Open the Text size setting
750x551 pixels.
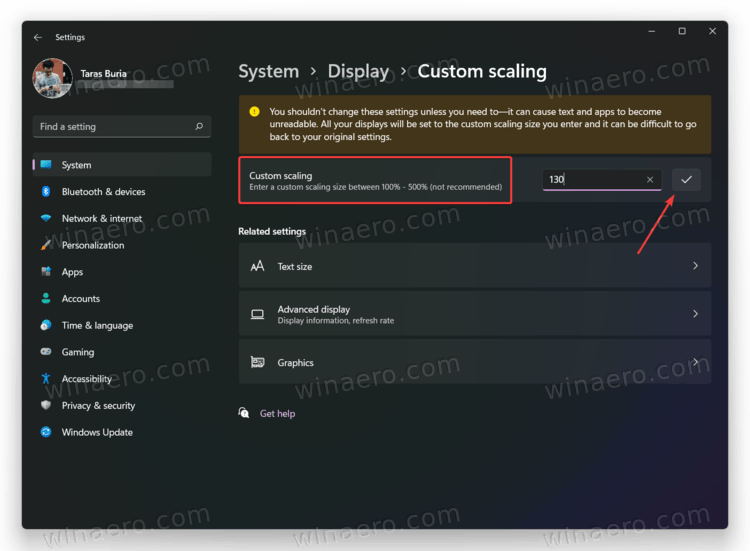tap(475, 266)
